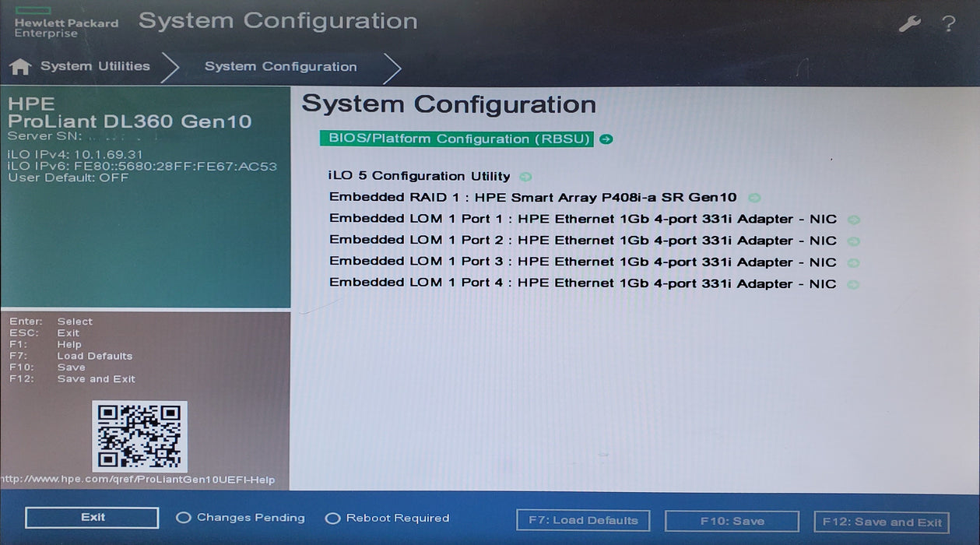The height and width of the screenshot is (545, 980).
Task: Click F12: Save and Exit button
Action: click(882, 522)
